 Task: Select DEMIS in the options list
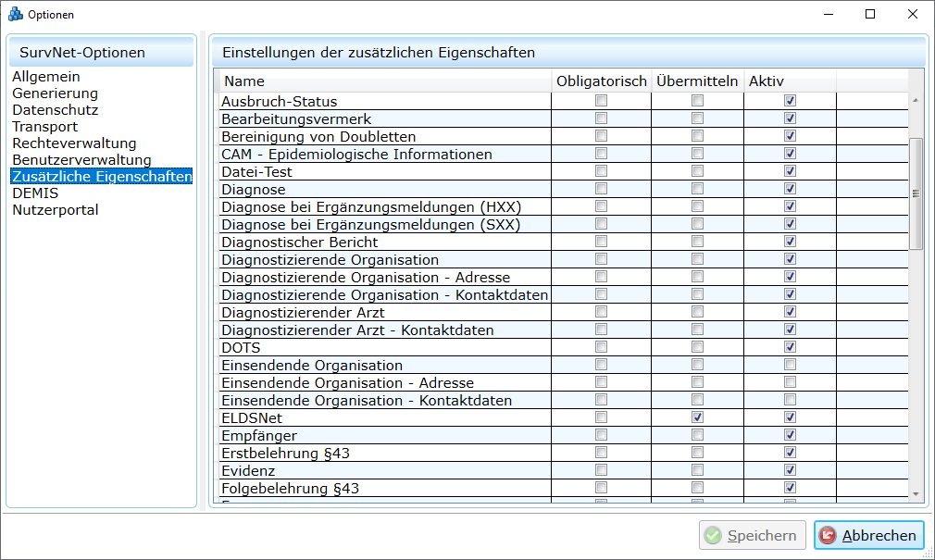click(35, 193)
